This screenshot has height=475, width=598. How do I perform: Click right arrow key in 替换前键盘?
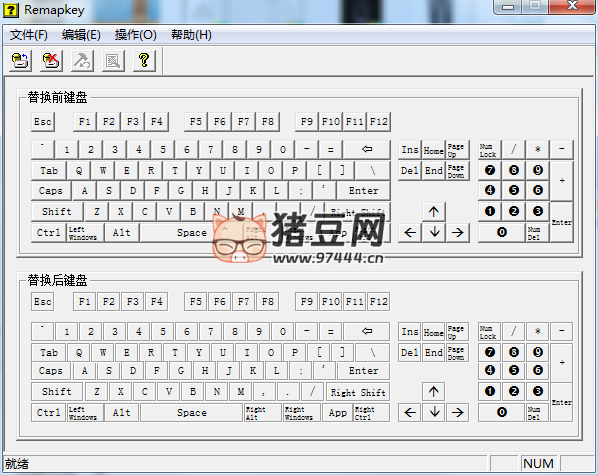(x=457, y=233)
